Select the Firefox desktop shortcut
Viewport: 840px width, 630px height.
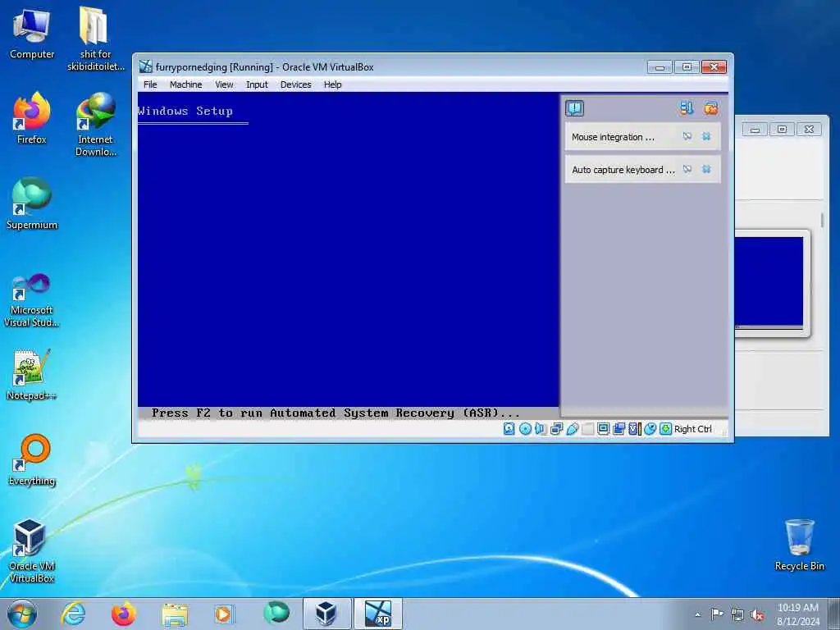point(32,118)
